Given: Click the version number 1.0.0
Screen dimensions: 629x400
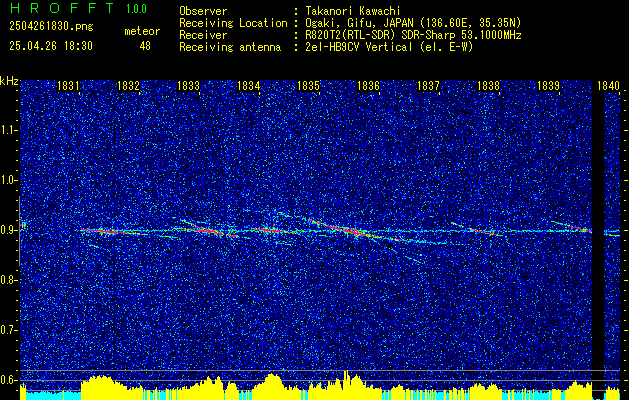Looking at the screenshot, I should click(x=136, y=9).
